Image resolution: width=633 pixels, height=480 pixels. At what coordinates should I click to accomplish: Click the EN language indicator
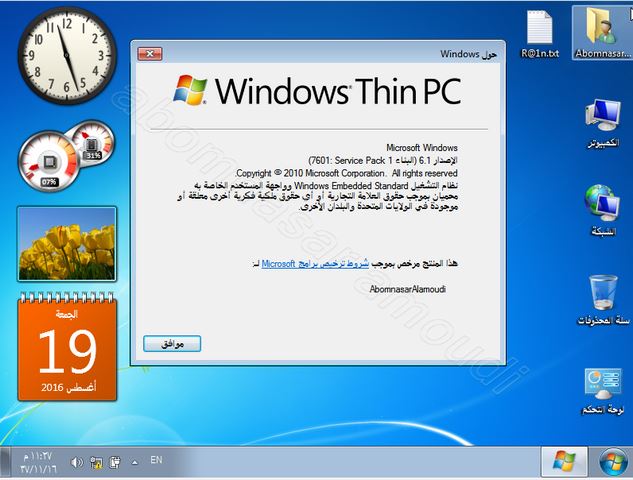(x=156, y=460)
